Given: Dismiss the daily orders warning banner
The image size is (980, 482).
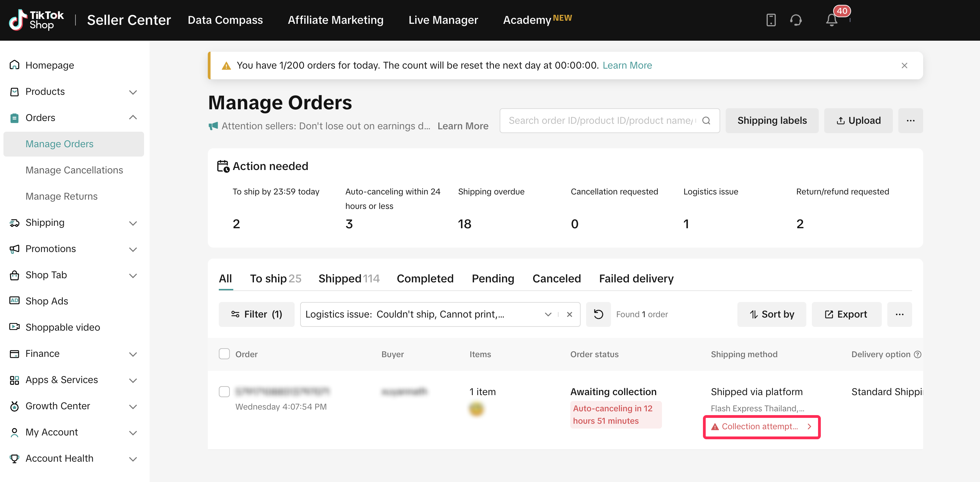Looking at the screenshot, I should tap(904, 66).
